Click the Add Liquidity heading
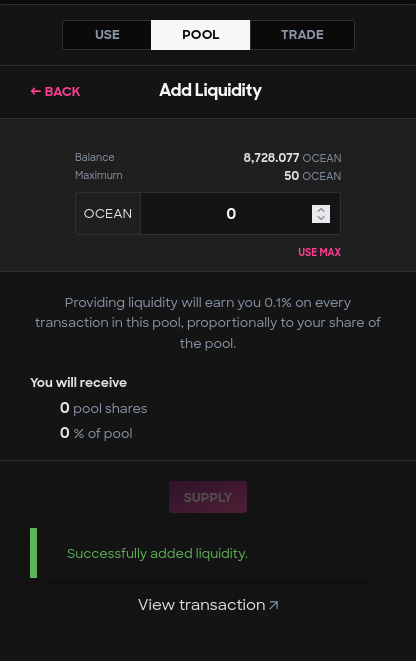 [210, 91]
